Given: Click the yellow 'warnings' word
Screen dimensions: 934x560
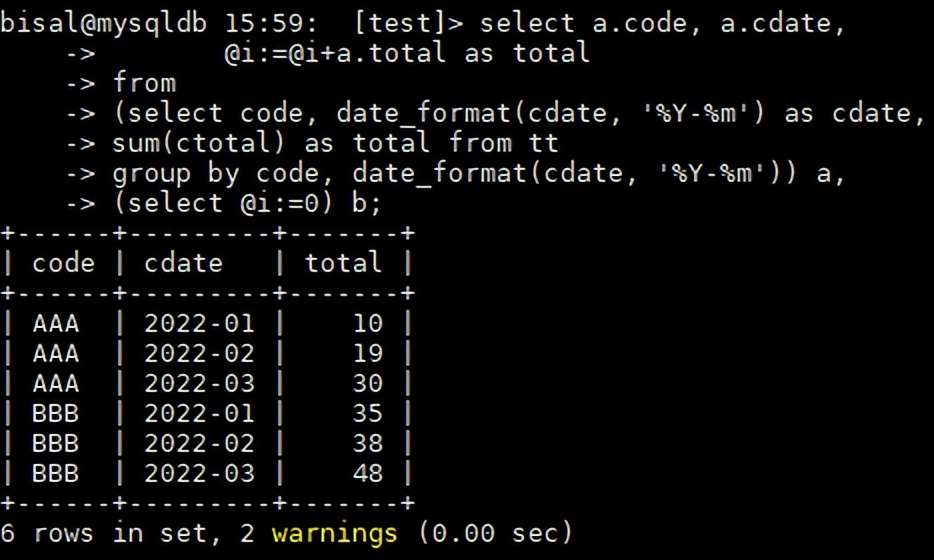Looking at the screenshot, I should (335, 533).
